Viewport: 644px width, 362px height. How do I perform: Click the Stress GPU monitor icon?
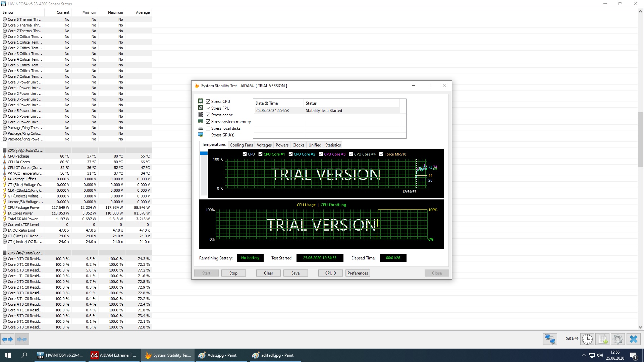click(x=201, y=135)
